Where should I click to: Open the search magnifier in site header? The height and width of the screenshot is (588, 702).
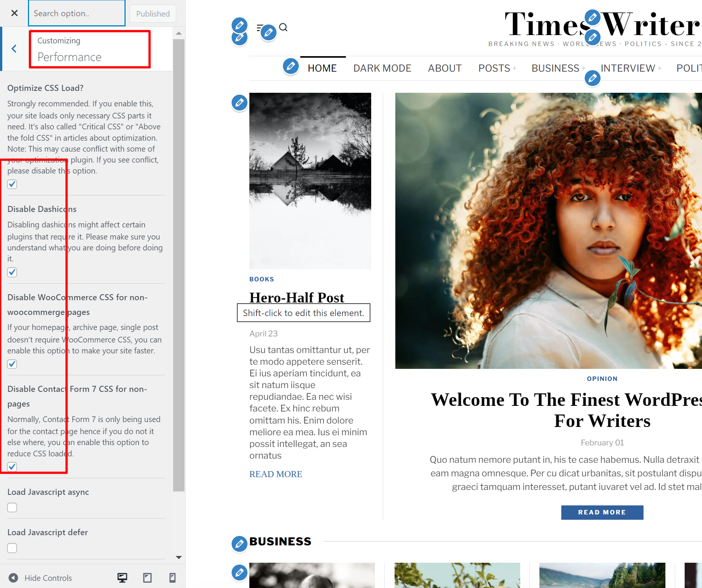tap(283, 27)
